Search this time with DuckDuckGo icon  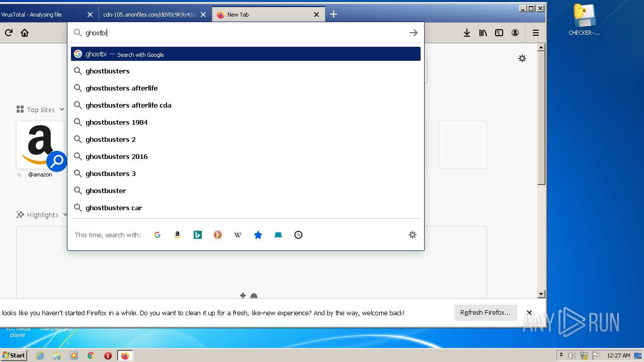coord(218,235)
